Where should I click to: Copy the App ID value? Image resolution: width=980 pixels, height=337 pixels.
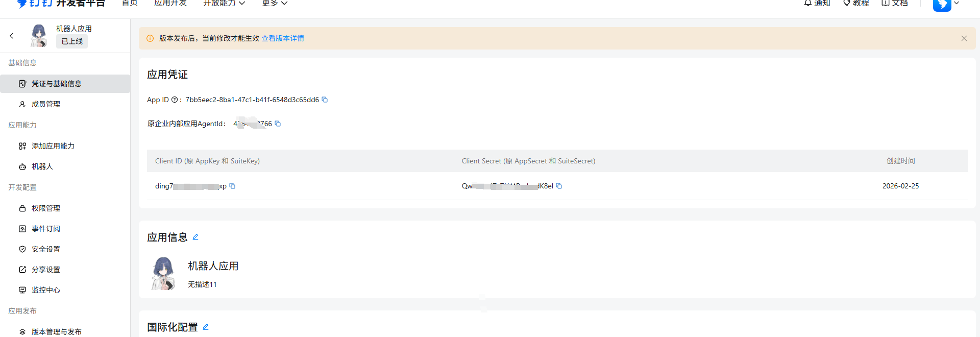[x=325, y=100]
